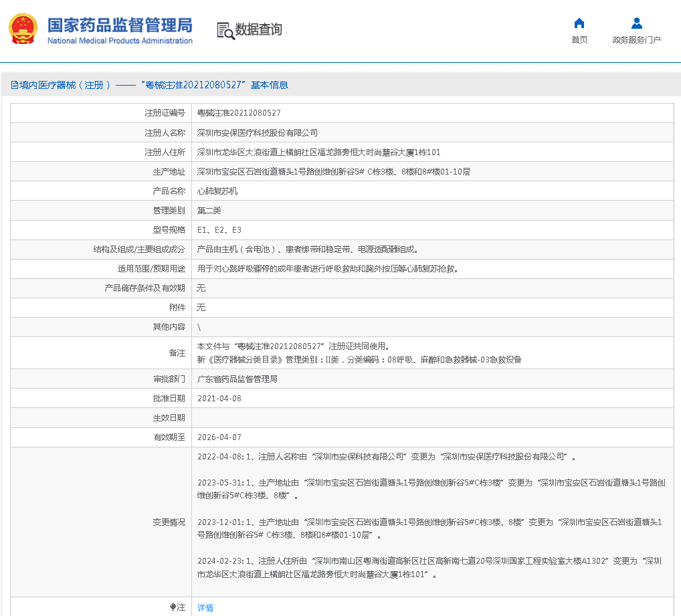
Task: Click backslash value in 其他内容 row
Action: click(x=199, y=327)
